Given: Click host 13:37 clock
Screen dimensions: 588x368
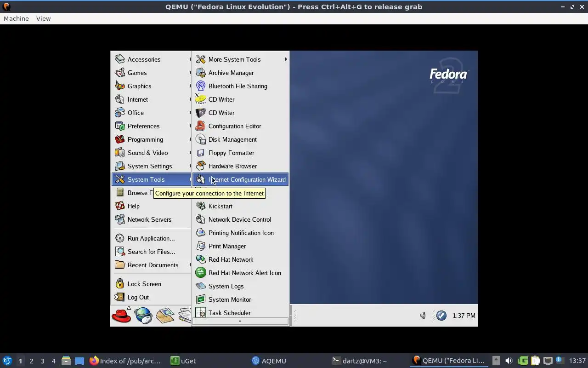Looking at the screenshot, I should point(577,361).
